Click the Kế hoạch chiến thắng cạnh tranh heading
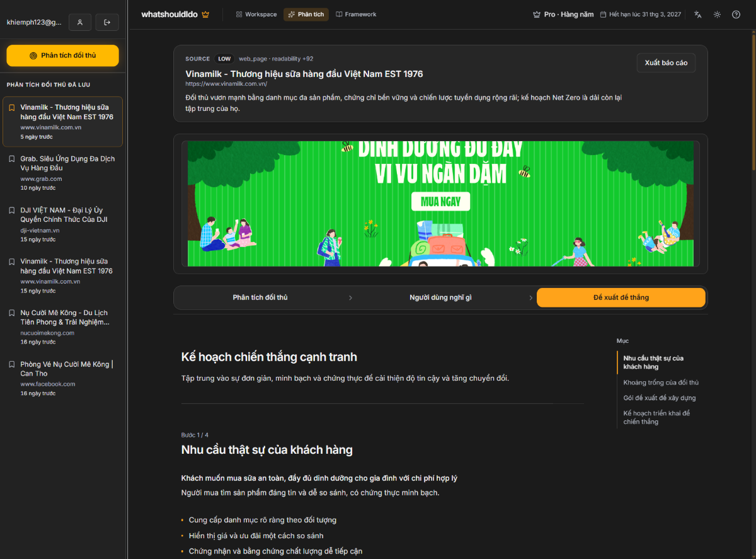 [269, 357]
